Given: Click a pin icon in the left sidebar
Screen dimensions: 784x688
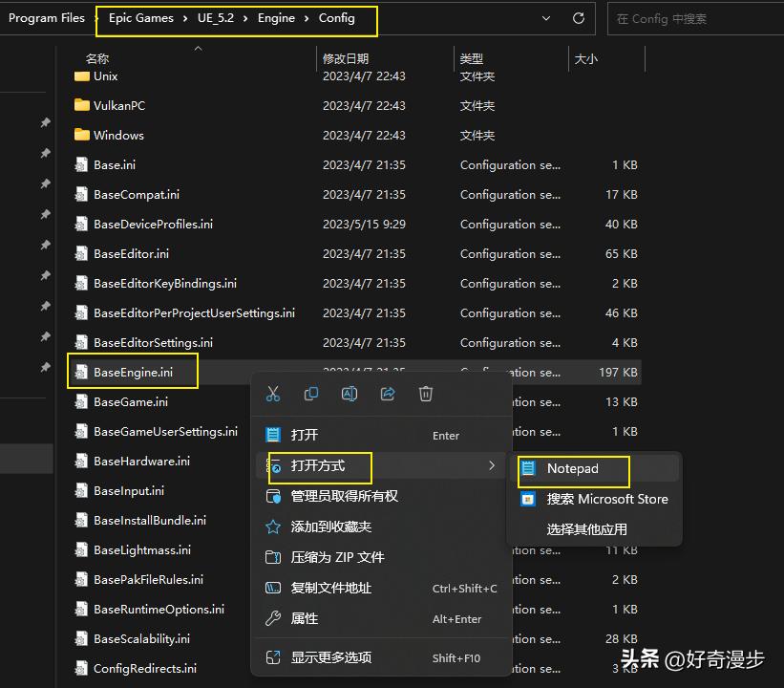Looking at the screenshot, I should 43,123.
